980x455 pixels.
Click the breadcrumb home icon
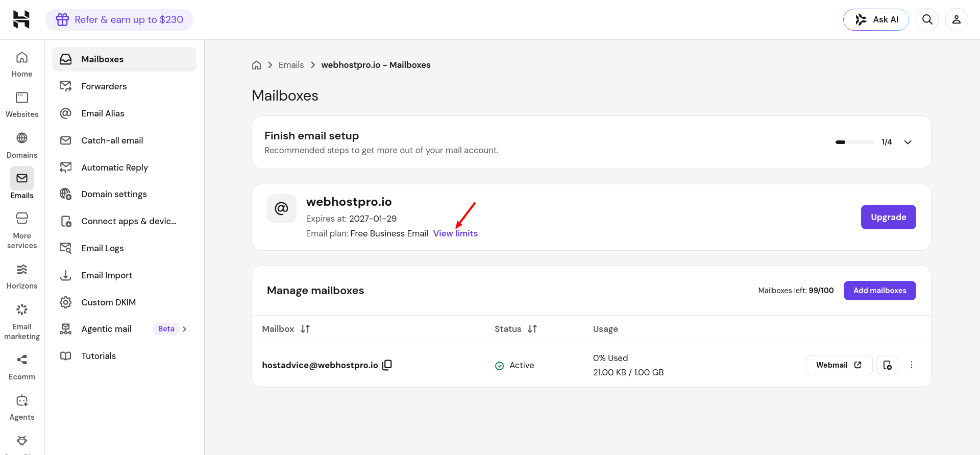257,65
